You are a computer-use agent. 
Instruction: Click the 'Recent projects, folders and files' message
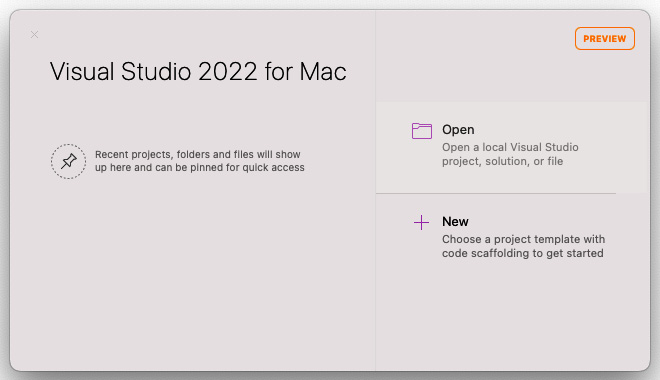coord(200,161)
